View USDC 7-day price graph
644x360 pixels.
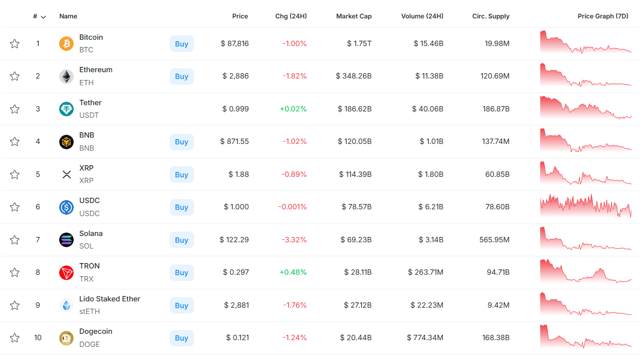point(586,206)
